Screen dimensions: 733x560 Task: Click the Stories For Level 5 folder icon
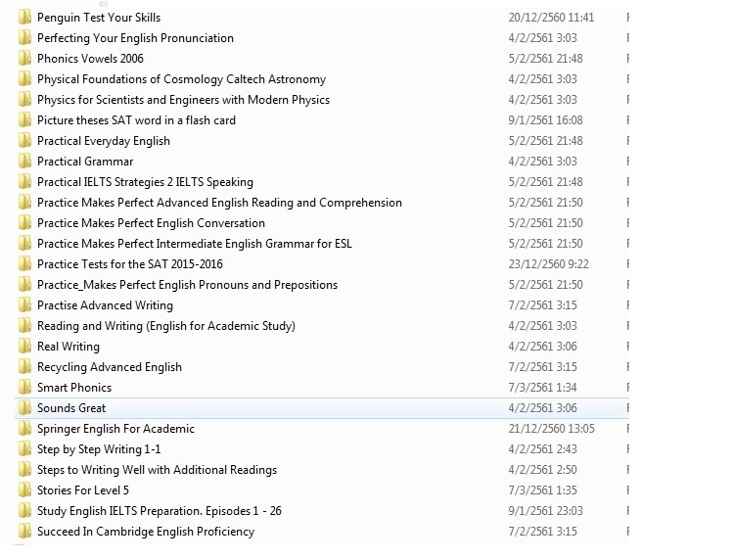coord(24,490)
